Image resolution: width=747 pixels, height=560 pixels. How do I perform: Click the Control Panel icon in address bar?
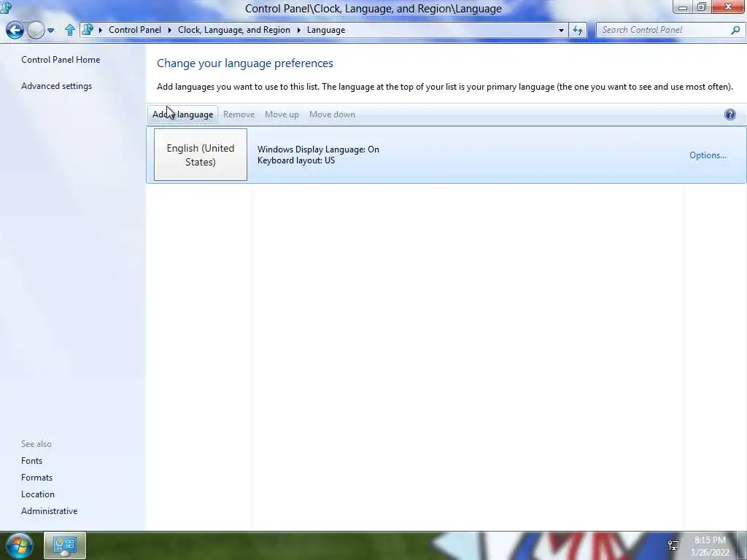88,29
